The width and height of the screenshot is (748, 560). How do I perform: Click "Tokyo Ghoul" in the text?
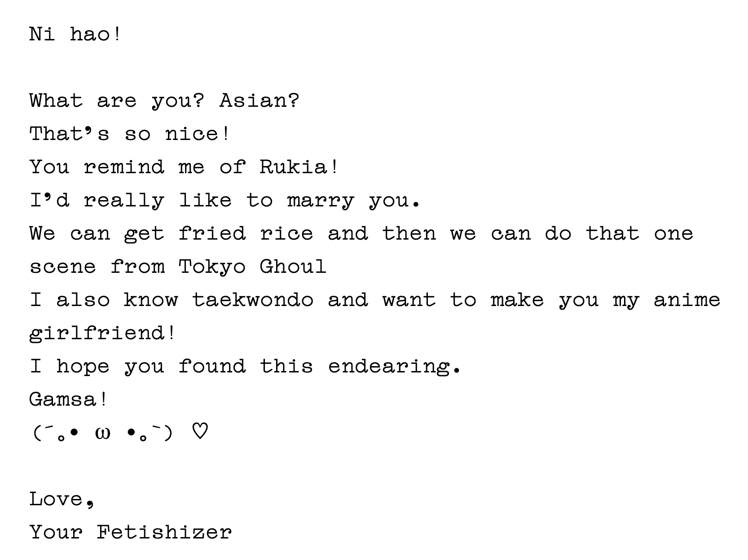[252, 267]
